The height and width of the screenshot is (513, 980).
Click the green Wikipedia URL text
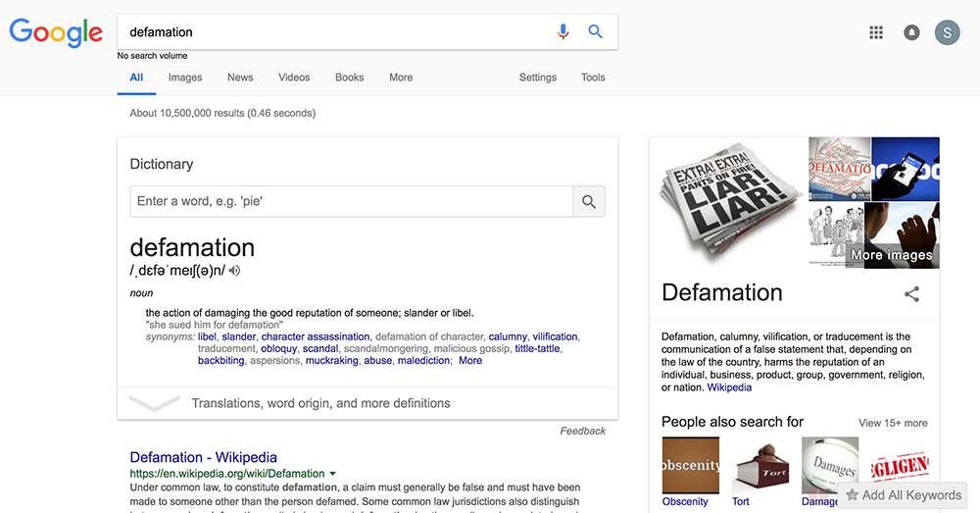(227, 474)
